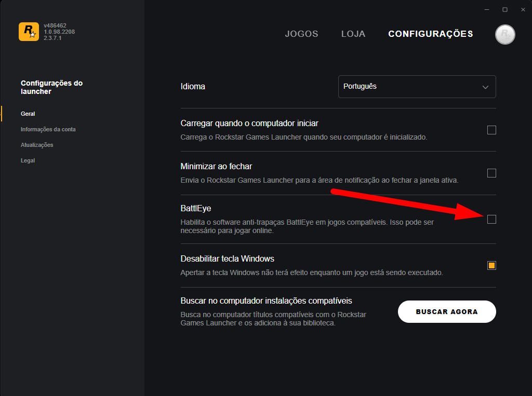
Task: Open the Legal settings section
Action: (x=28, y=161)
